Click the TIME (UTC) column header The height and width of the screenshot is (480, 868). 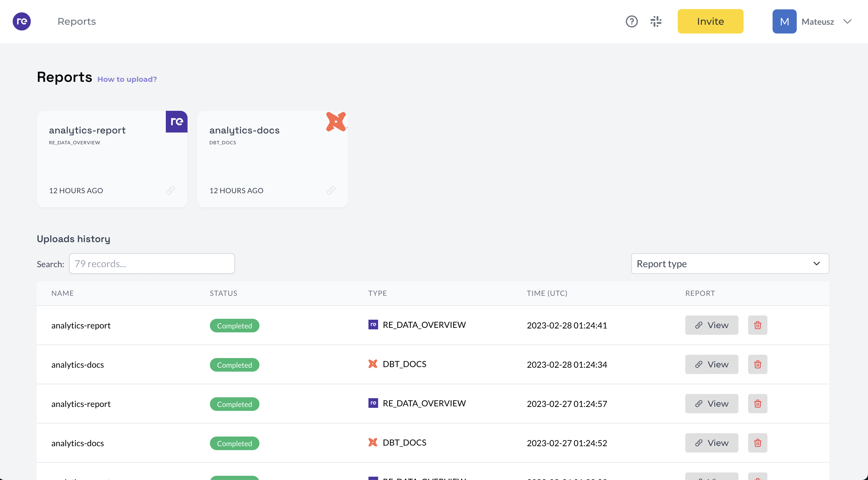pyautogui.click(x=547, y=293)
